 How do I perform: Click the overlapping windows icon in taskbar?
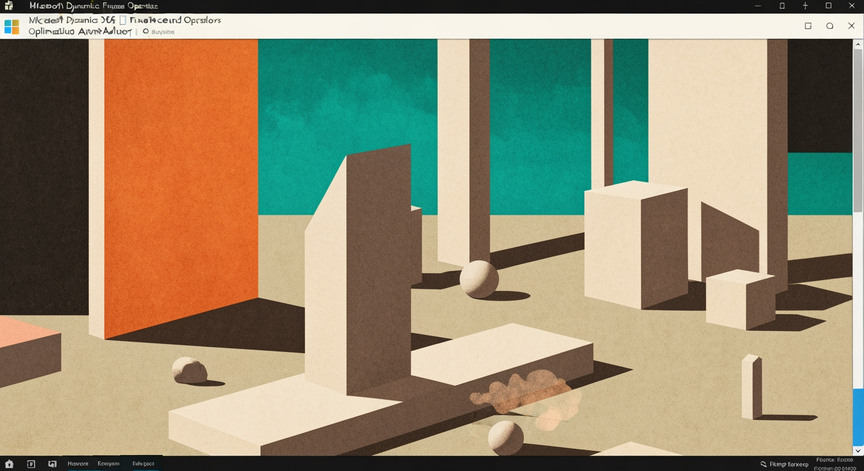pyautogui.click(x=52, y=464)
